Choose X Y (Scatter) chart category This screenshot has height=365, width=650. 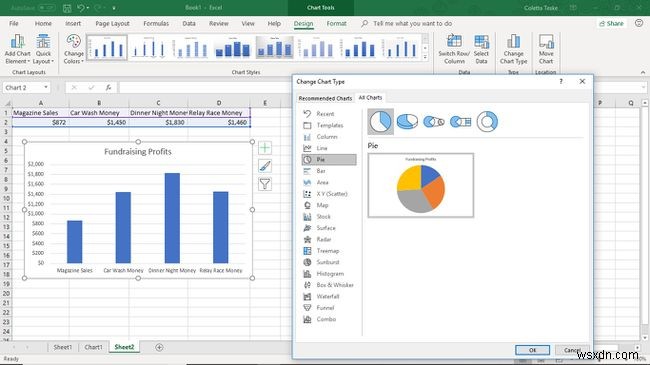click(x=329, y=194)
